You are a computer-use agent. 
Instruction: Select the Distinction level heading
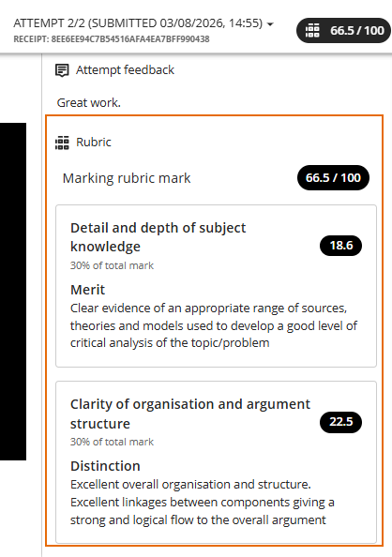point(105,466)
